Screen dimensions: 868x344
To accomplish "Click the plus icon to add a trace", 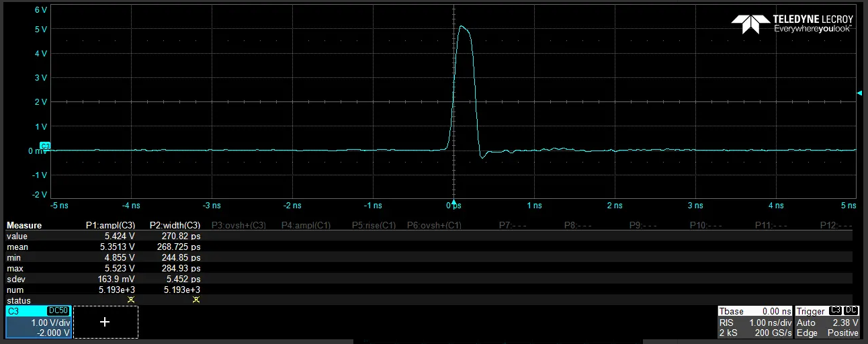I will pos(105,322).
